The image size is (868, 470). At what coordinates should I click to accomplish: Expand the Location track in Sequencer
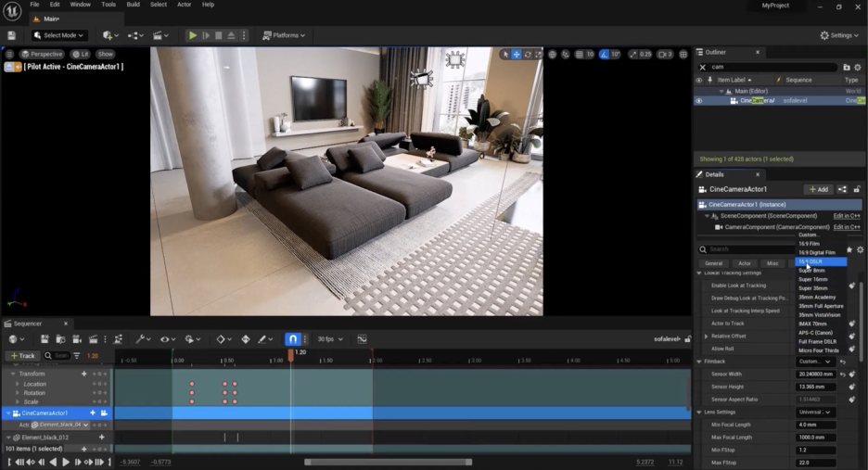pyautogui.click(x=18, y=384)
